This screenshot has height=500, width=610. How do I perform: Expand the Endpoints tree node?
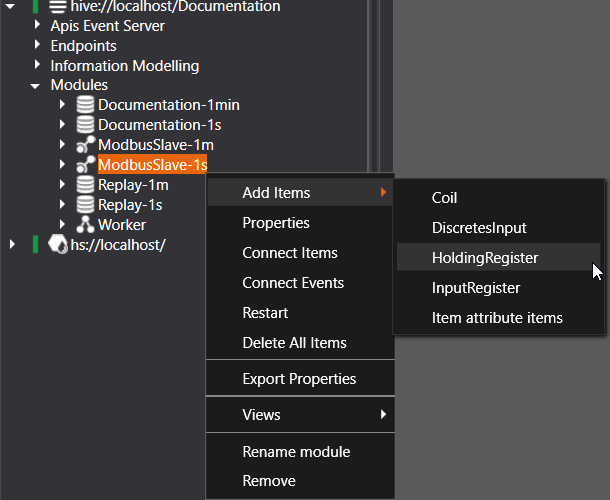[x=36, y=46]
